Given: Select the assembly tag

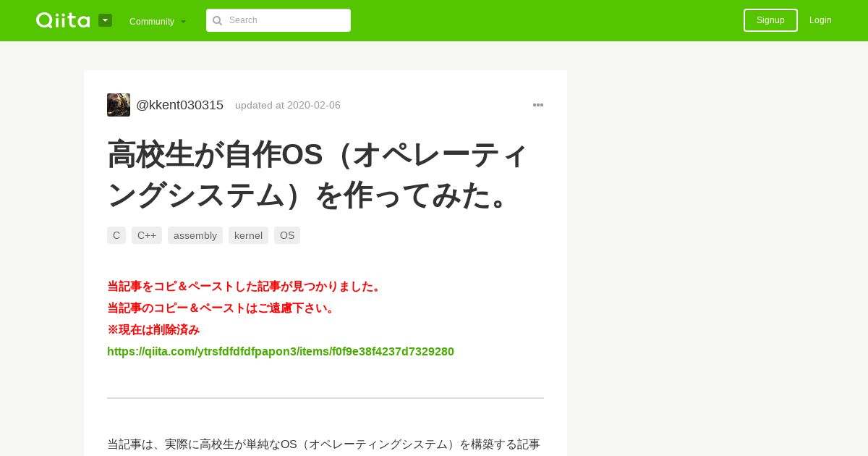Looking at the screenshot, I should coord(195,235).
